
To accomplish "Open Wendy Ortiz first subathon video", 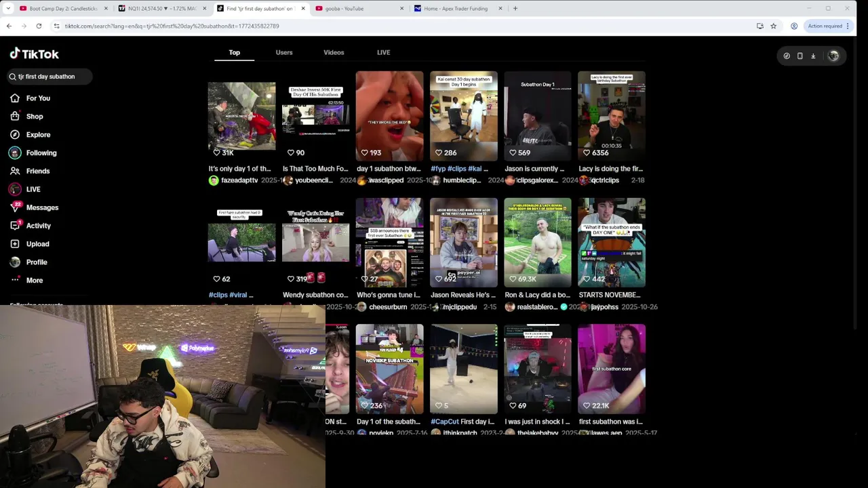I will (x=315, y=243).
